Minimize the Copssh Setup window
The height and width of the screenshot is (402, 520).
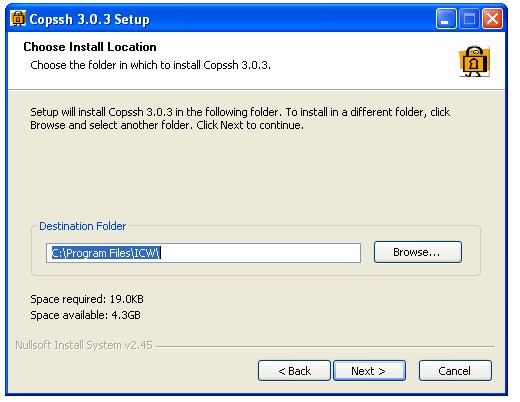click(x=446, y=18)
